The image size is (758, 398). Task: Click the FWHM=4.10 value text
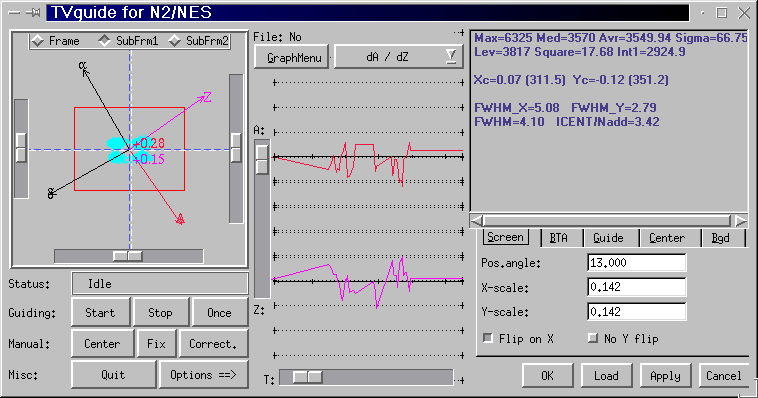509,122
